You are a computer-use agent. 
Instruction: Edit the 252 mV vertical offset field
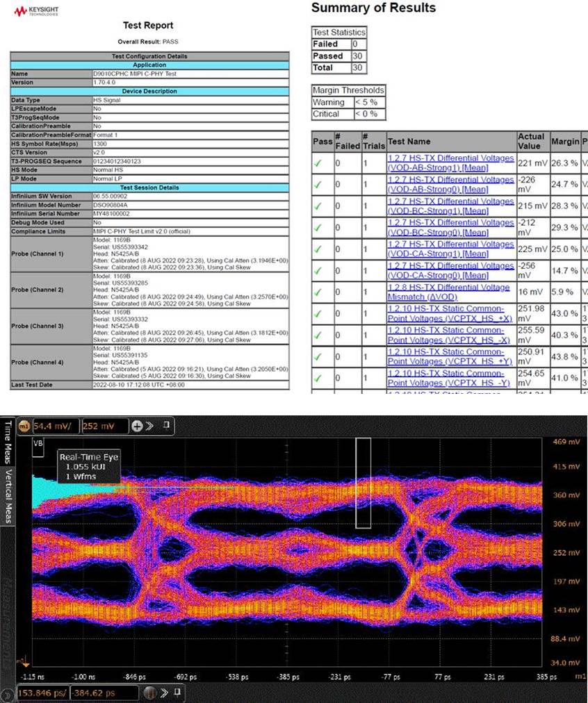[x=104, y=426]
